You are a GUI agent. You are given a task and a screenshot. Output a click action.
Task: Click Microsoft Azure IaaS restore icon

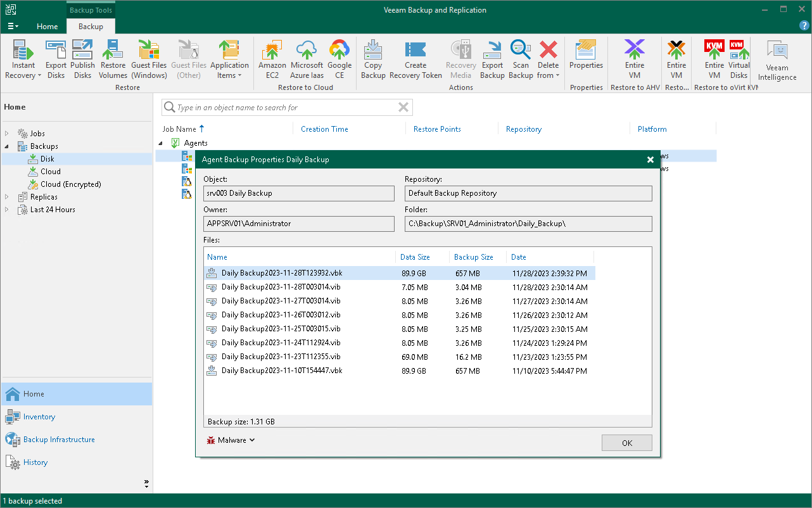307,60
